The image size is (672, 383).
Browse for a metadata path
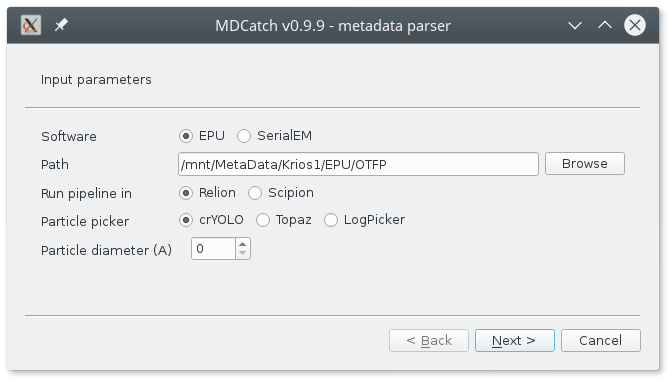click(x=585, y=164)
